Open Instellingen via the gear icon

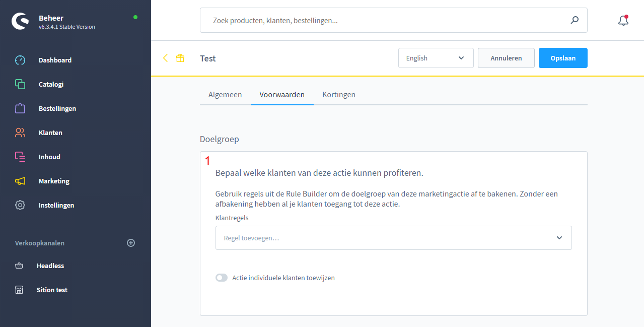(55, 205)
